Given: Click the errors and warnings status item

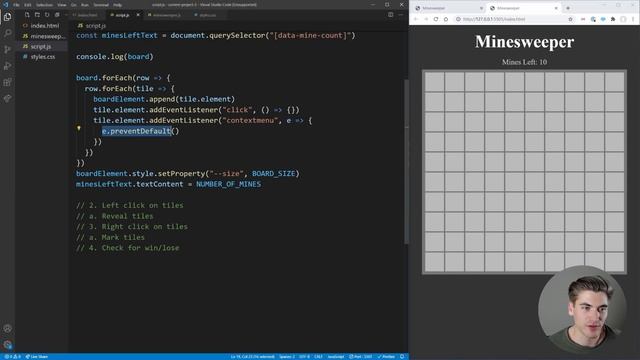Looking at the screenshot, I should pyautogui.click(x=12, y=357).
